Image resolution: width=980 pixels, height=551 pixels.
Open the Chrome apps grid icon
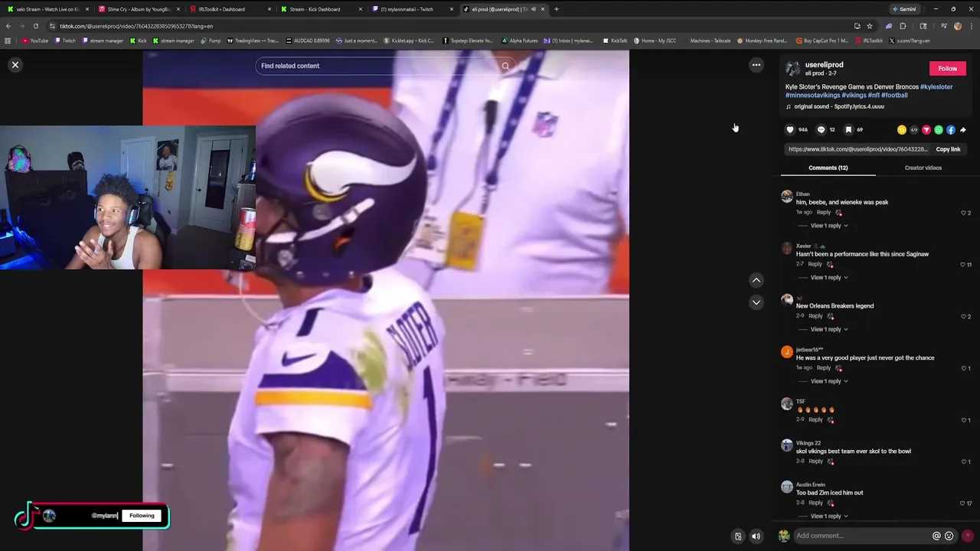click(8, 41)
